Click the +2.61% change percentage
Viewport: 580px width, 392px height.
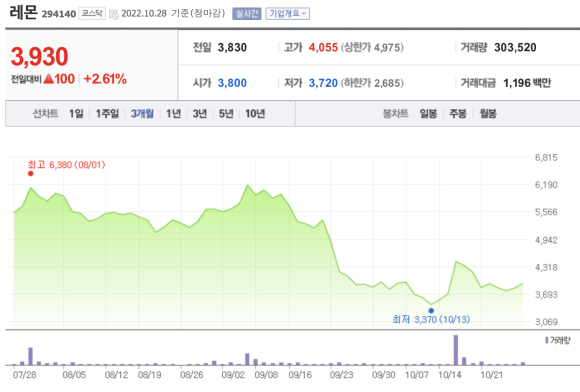105,79
